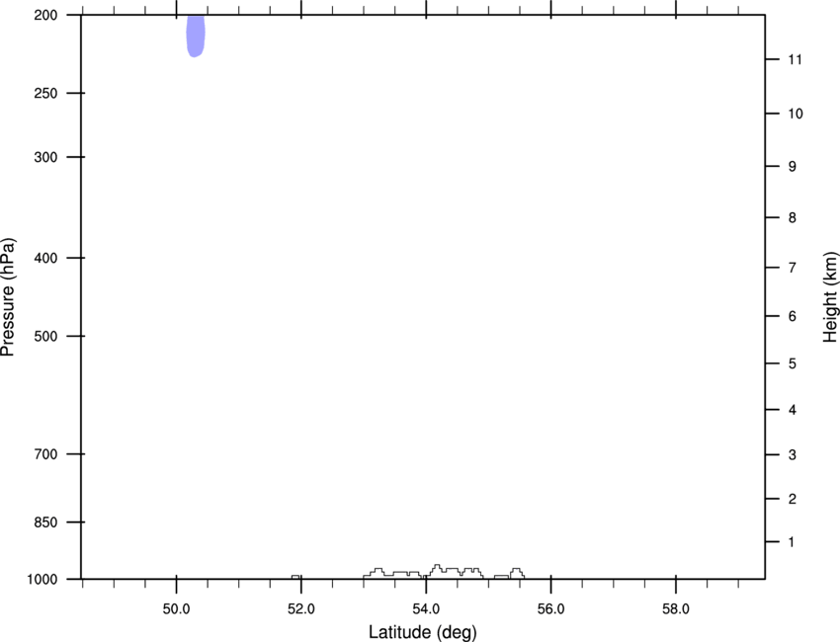The image size is (840, 642).
Task: Click the 'Pressure (hPa)' axis title
Action: [x=8, y=296]
